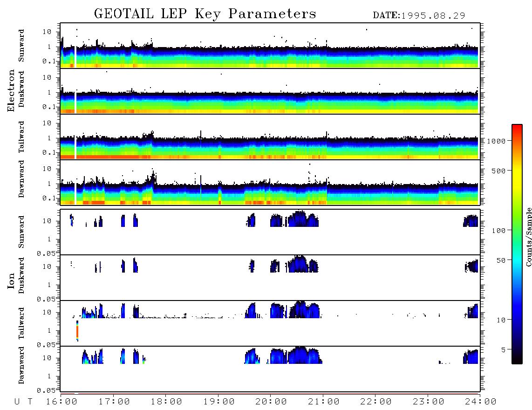Click the 21:00 time tick label
This screenshot has height=410, width=532.
tap(324, 402)
